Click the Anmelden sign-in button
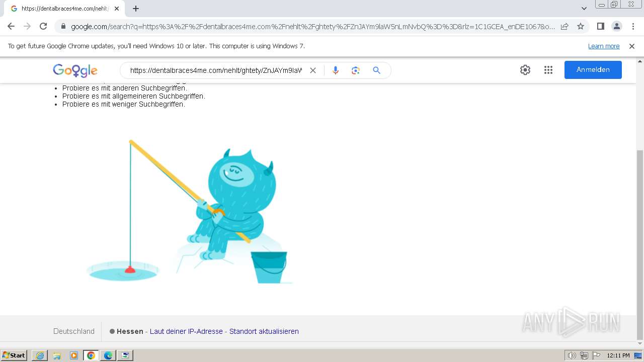 (x=593, y=70)
